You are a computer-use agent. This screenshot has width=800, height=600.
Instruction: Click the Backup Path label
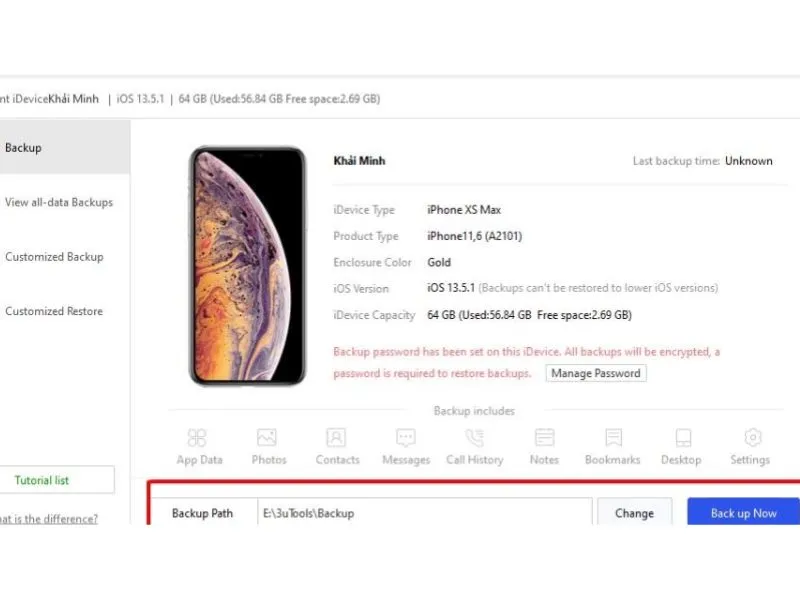click(202, 513)
